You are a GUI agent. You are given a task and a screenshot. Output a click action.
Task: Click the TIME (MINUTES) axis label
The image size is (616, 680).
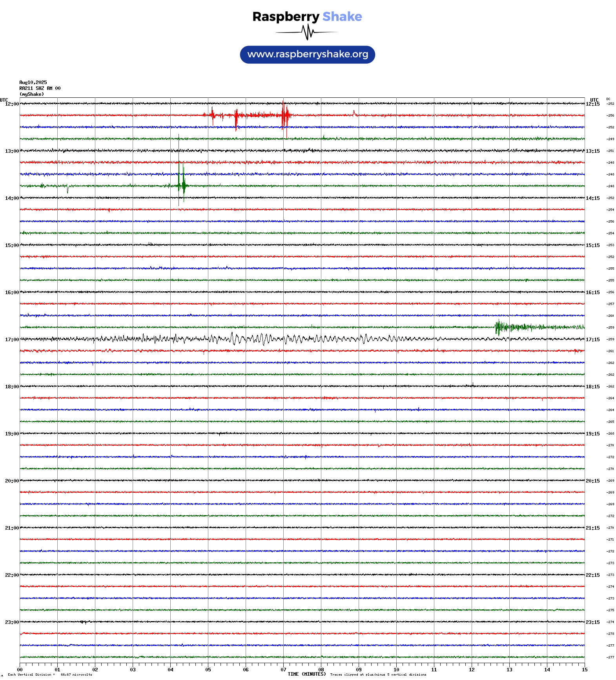tap(306, 674)
